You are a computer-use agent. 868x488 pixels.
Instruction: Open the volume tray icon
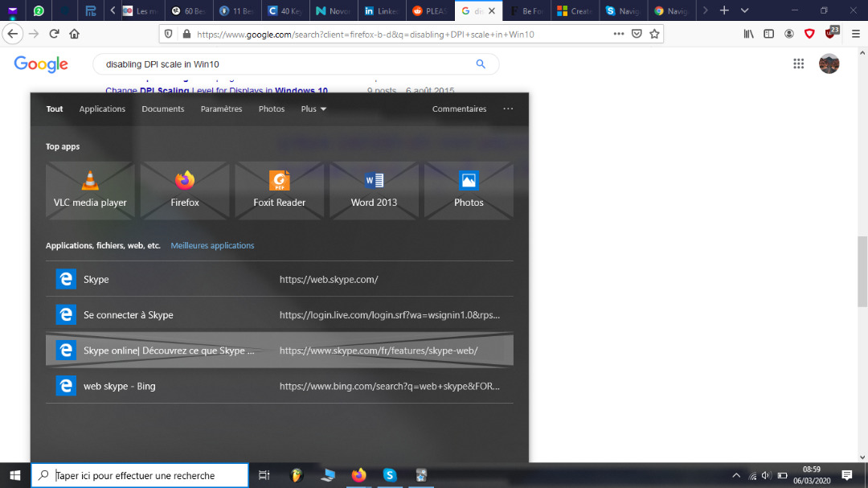tap(767, 475)
